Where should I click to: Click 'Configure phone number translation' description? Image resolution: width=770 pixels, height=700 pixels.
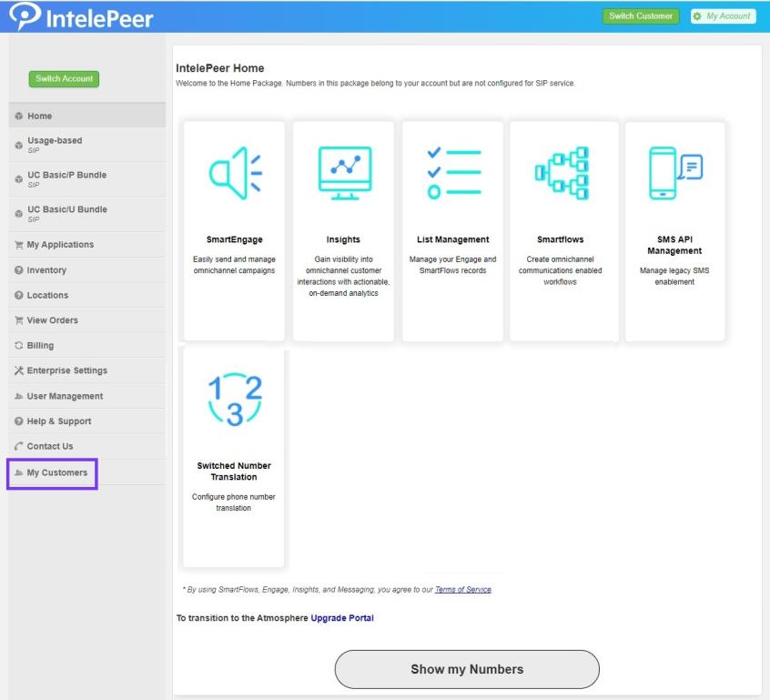(234, 502)
